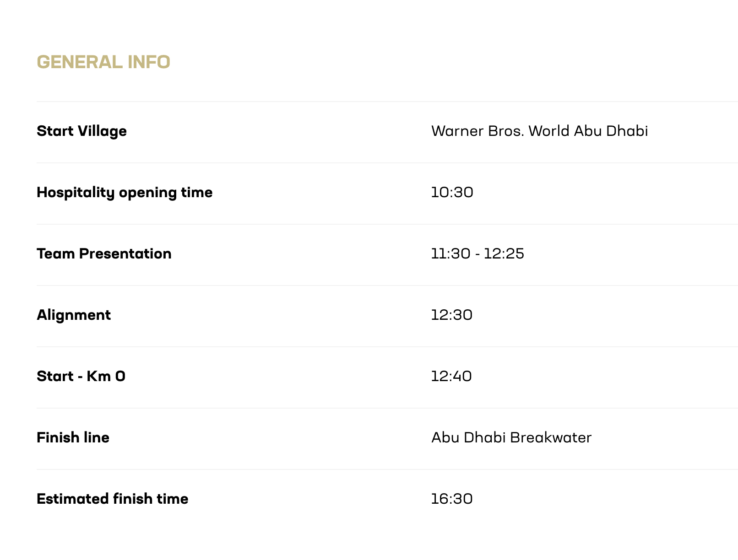
Task: Click the word INFO in the heading
Action: tap(149, 62)
